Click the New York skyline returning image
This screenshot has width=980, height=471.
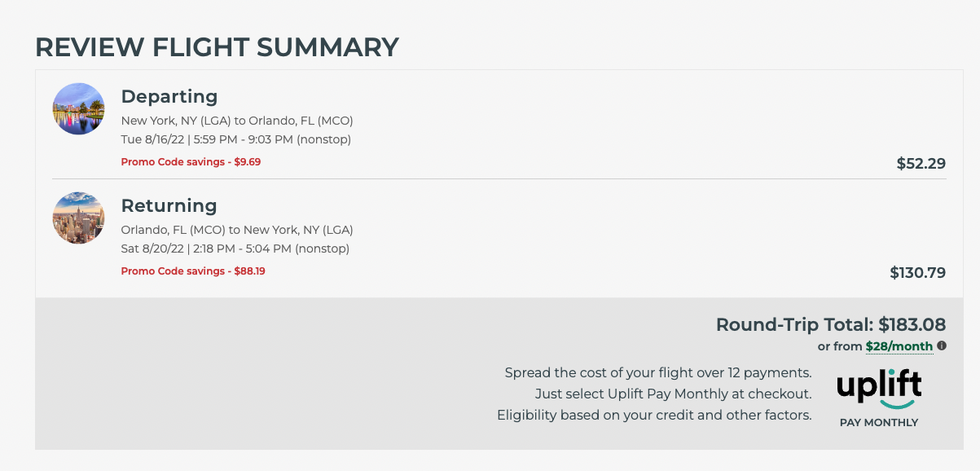tap(78, 218)
